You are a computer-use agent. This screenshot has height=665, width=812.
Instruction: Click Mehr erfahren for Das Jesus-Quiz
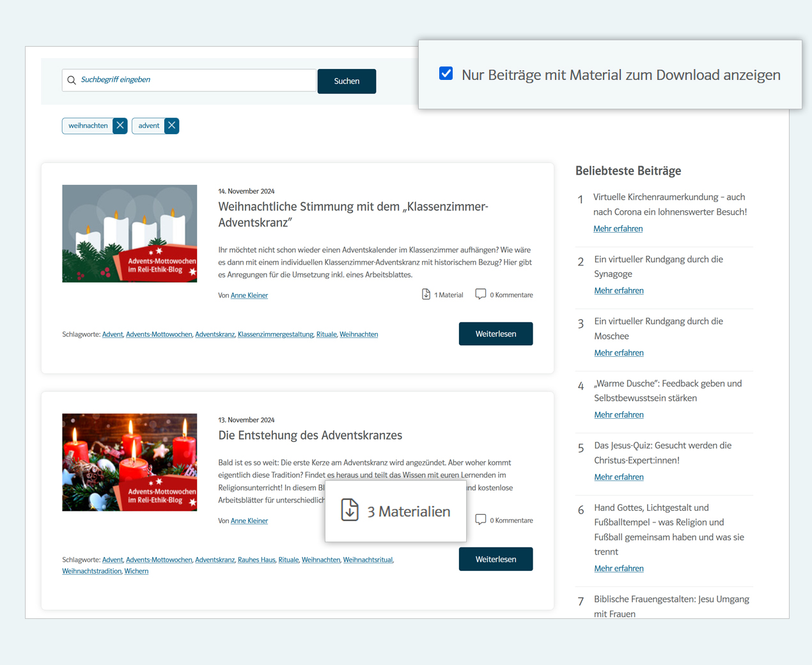click(619, 477)
